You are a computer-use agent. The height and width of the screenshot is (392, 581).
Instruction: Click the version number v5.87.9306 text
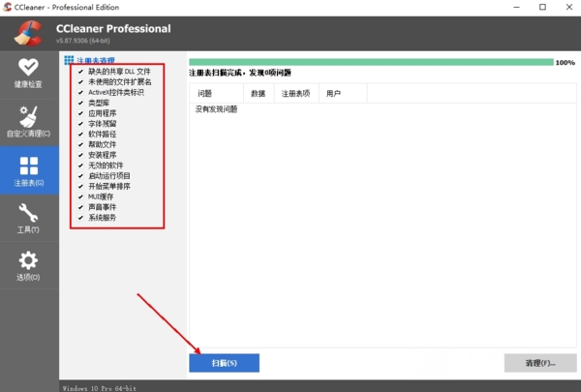83,41
